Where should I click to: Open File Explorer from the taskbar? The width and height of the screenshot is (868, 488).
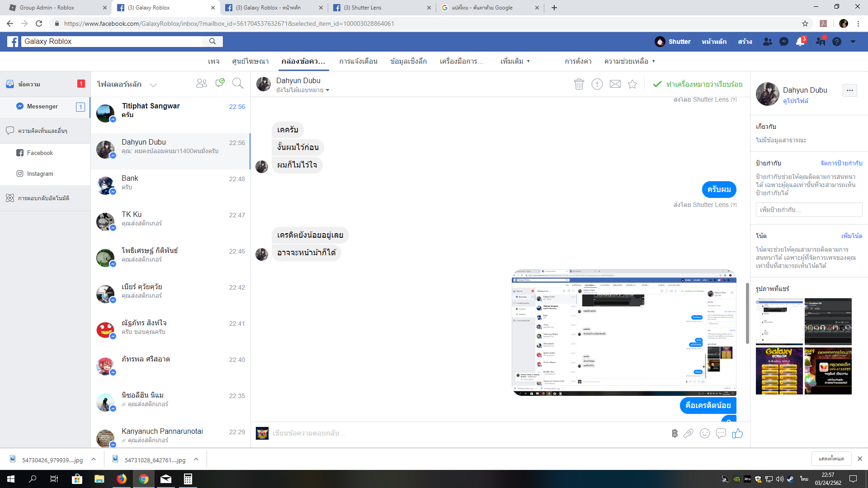[99, 479]
